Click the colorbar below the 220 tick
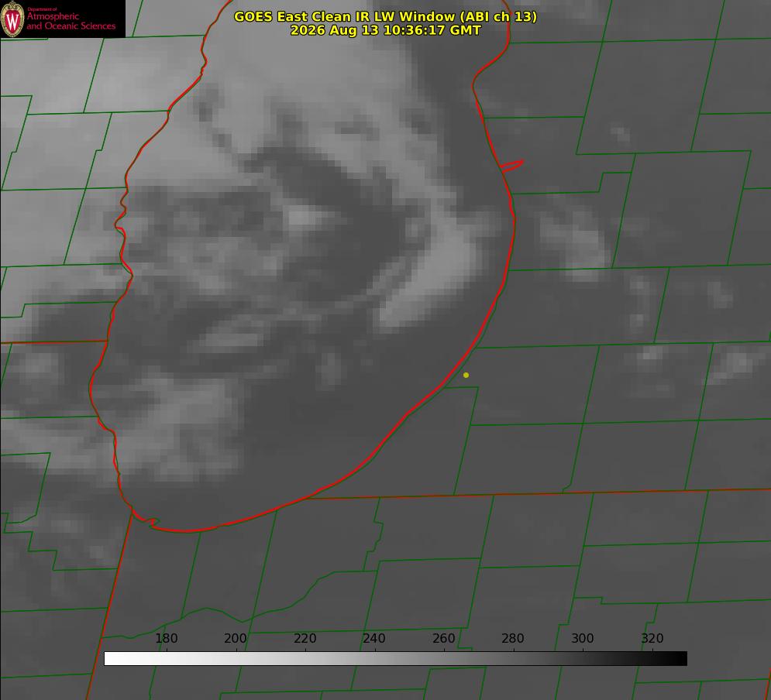 pos(306,658)
